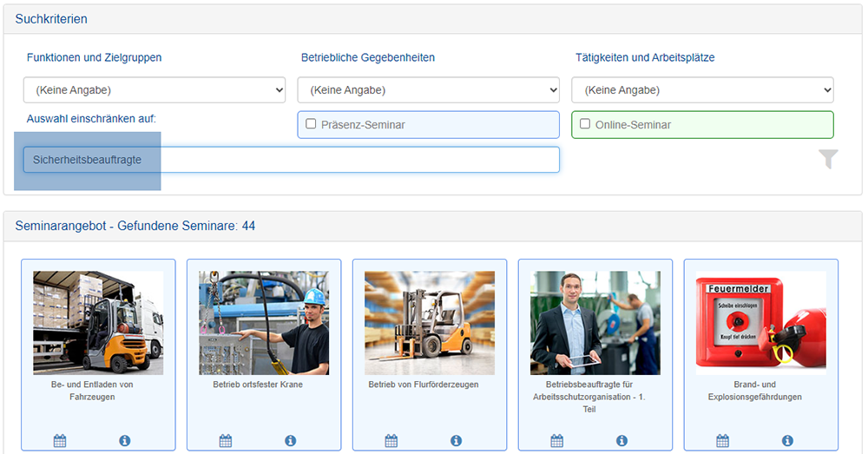The image size is (868, 454).
Task: Show info for Betriebsbeauftragte für Arbeitsschutzorganisation
Action: click(621, 441)
